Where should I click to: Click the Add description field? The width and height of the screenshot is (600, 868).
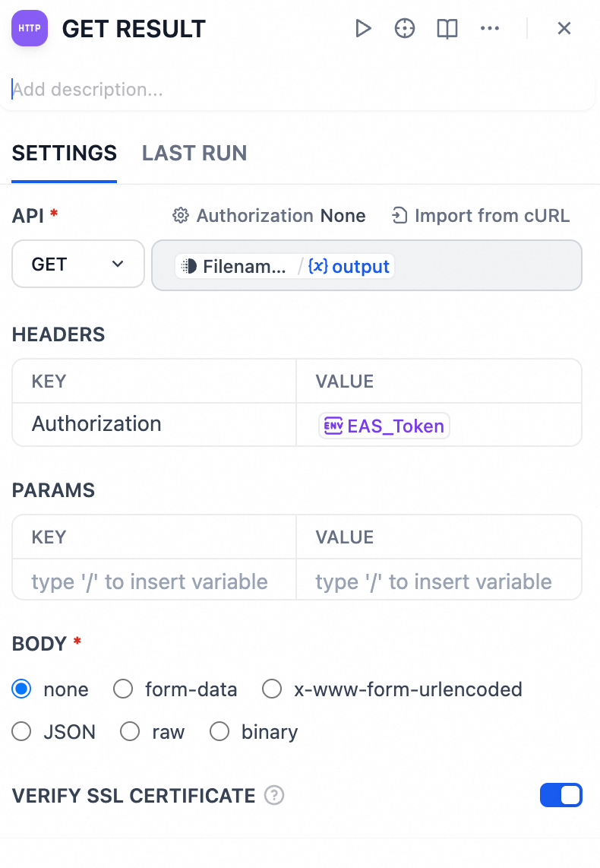296,90
